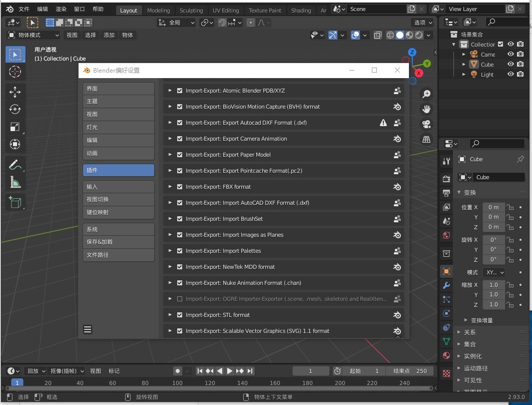
Task: Open rotation mode XYZ dropdown
Action: (x=494, y=272)
